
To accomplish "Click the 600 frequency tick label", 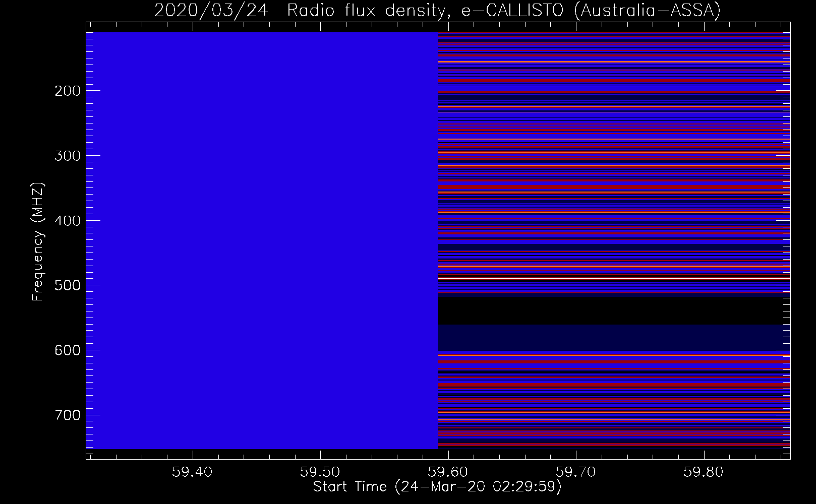I will pos(67,350).
